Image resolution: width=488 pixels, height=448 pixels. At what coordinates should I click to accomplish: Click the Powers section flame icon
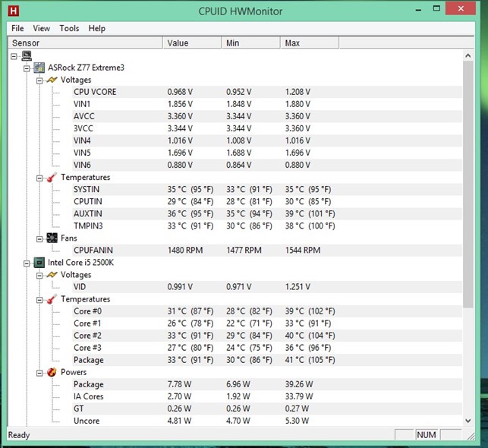tap(52, 372)
